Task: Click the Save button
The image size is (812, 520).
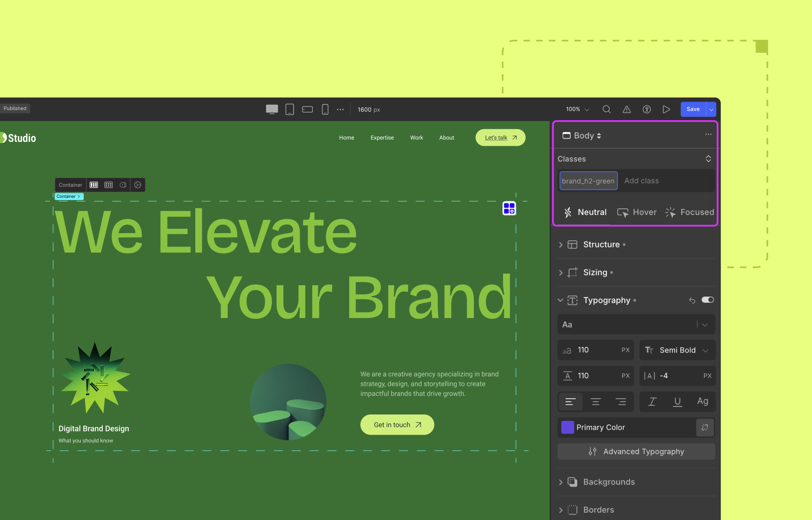Action: (x=693, y=109)
